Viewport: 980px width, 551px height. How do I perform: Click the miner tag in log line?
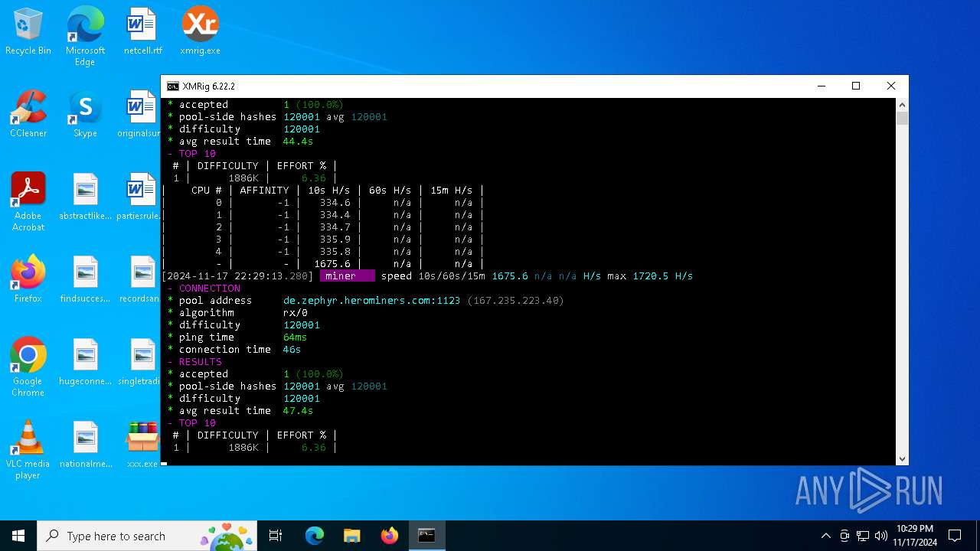click(x=347, y=276)
